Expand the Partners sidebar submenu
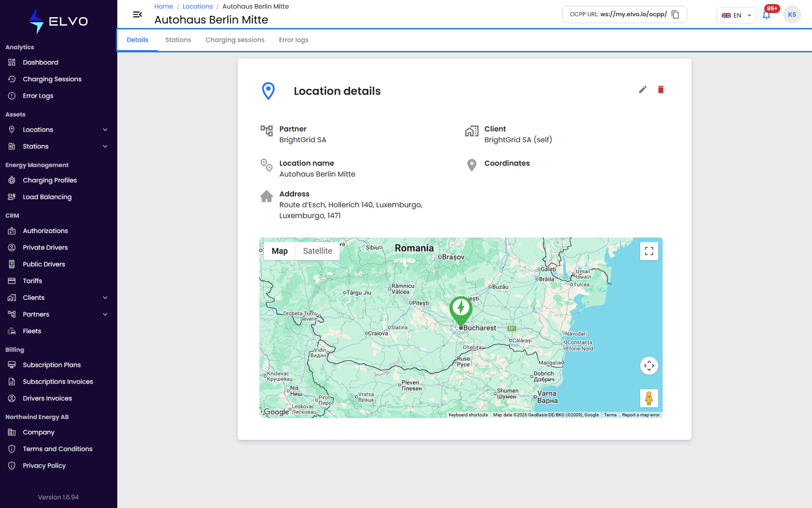812x508 pixels. (105, 314)
